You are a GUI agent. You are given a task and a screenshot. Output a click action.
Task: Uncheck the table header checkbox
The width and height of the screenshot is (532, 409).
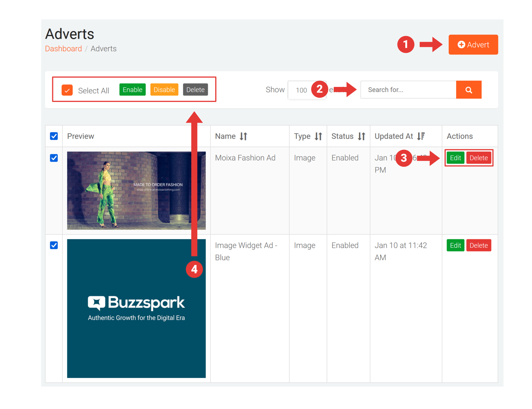point(54,136)
